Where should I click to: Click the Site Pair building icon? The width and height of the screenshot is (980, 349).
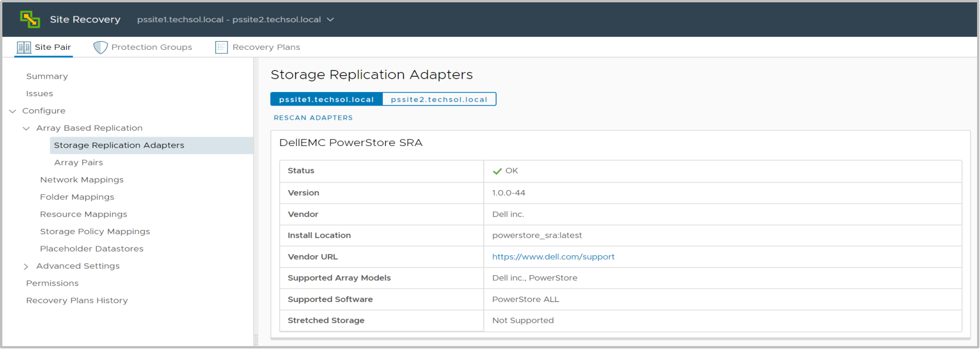(x=24, y=48)
